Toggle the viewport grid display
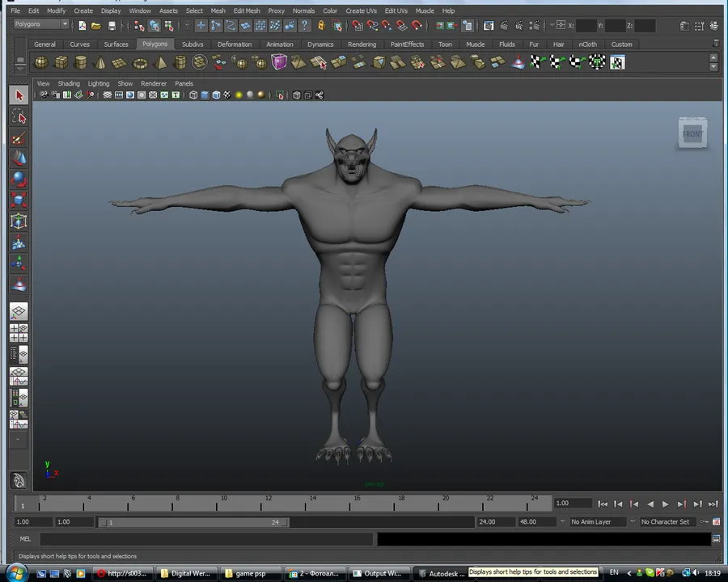This screenshot has width=728, height=582. tap(107, 95)
